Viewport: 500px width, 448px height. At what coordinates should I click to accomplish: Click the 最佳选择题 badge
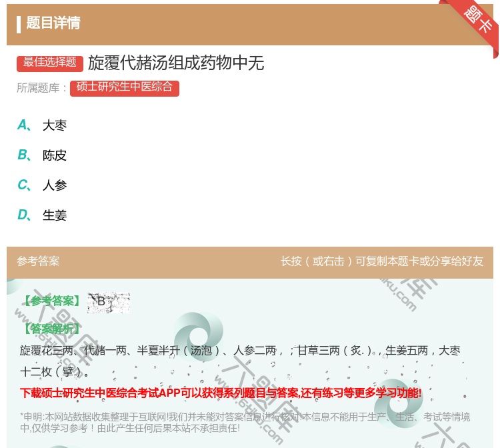coord(50,63)
